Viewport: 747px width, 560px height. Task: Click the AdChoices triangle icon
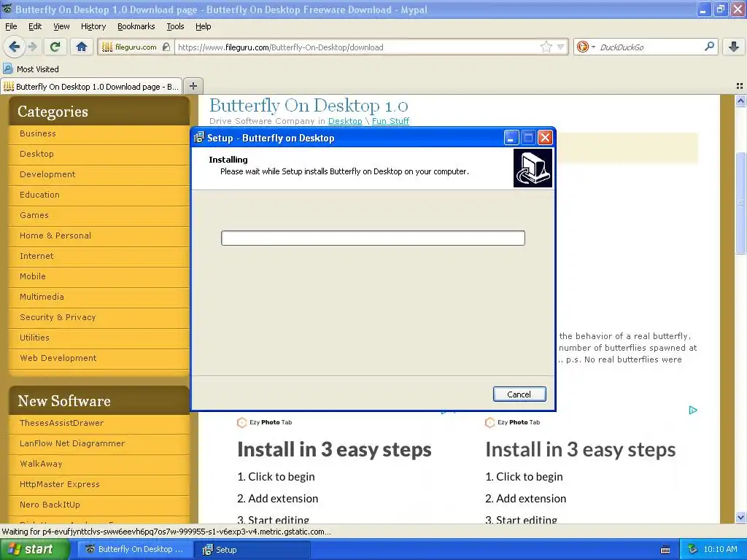pyautogui.click(x=693, y=410)
